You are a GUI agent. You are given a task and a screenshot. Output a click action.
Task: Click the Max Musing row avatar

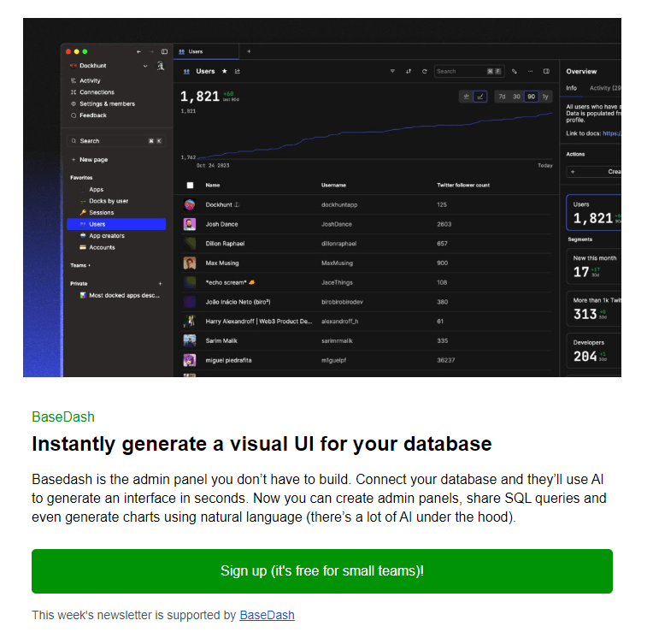click(x=190, y=263)
